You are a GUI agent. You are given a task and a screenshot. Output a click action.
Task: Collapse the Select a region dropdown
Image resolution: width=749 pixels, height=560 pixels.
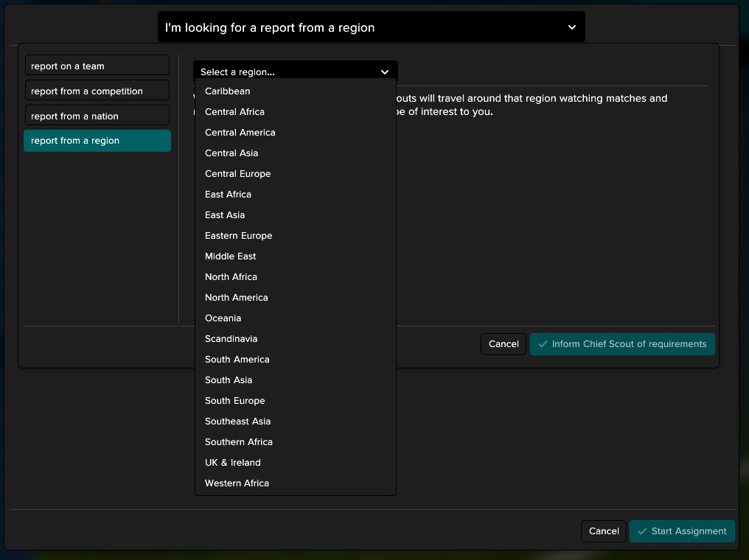[x=384, y=72]
